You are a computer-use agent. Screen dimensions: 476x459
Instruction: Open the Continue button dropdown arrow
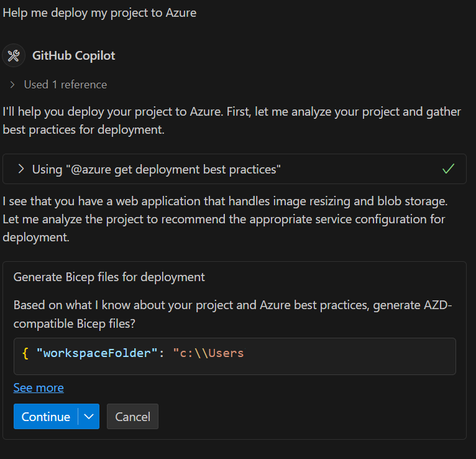click(89, 417)
